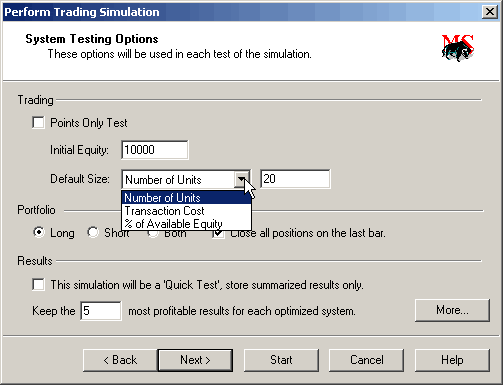
Task: Close the Perform Trading Simulation window
Action: pyautogui.click(x=490, y=12)
